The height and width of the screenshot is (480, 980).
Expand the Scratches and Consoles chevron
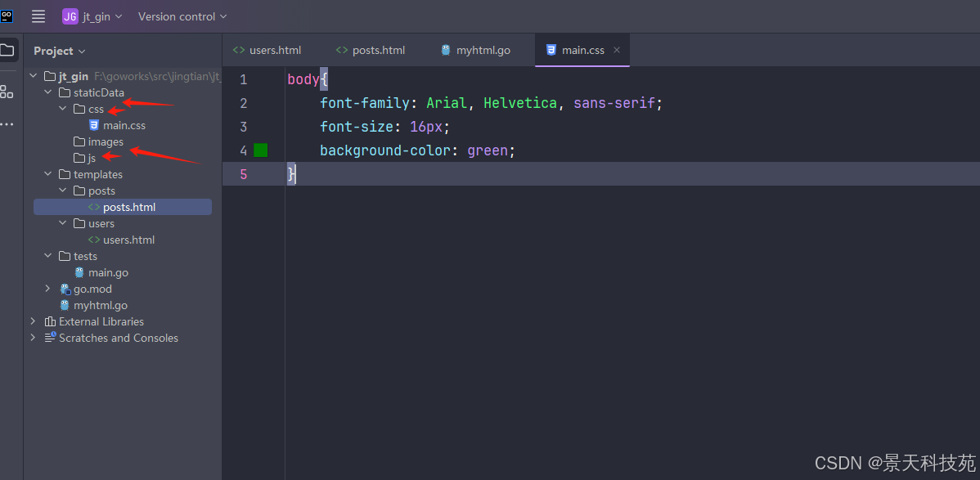point(33,338)
